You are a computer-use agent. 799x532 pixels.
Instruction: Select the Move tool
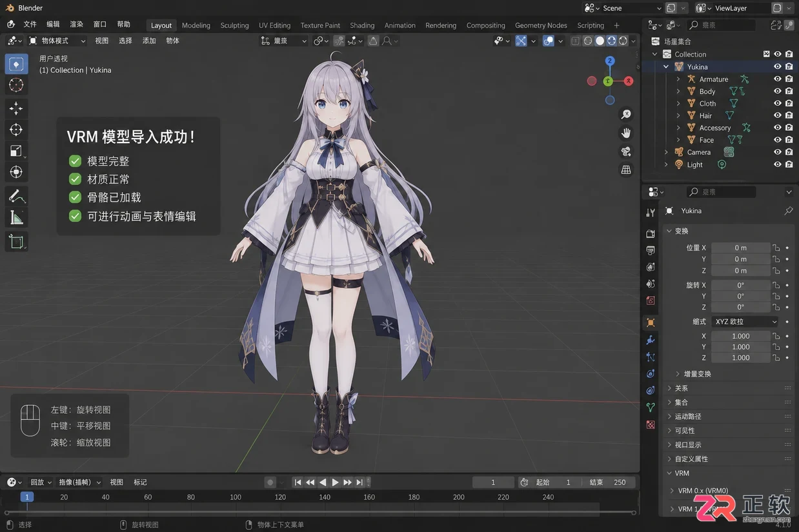tap(17, 108)
